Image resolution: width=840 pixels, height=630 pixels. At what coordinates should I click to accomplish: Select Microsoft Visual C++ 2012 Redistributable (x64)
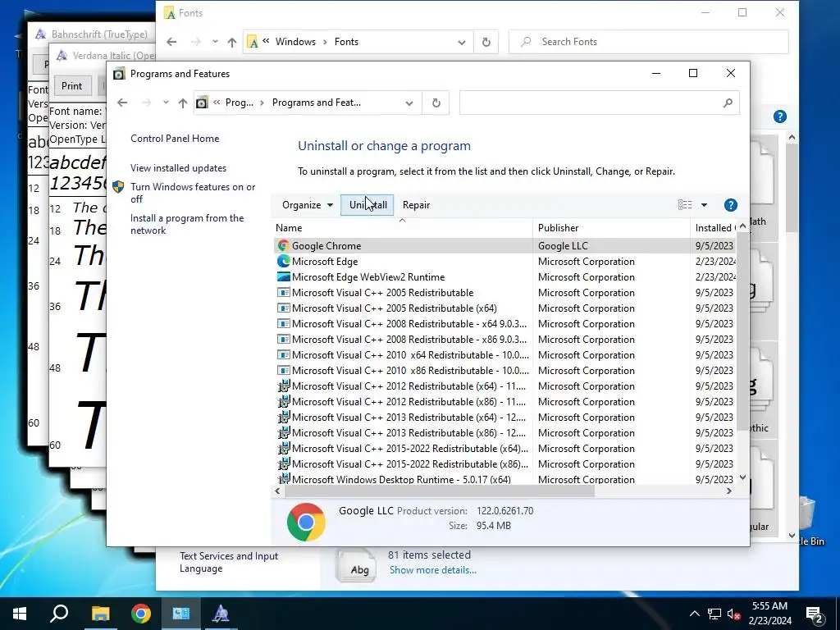[505, 386]
